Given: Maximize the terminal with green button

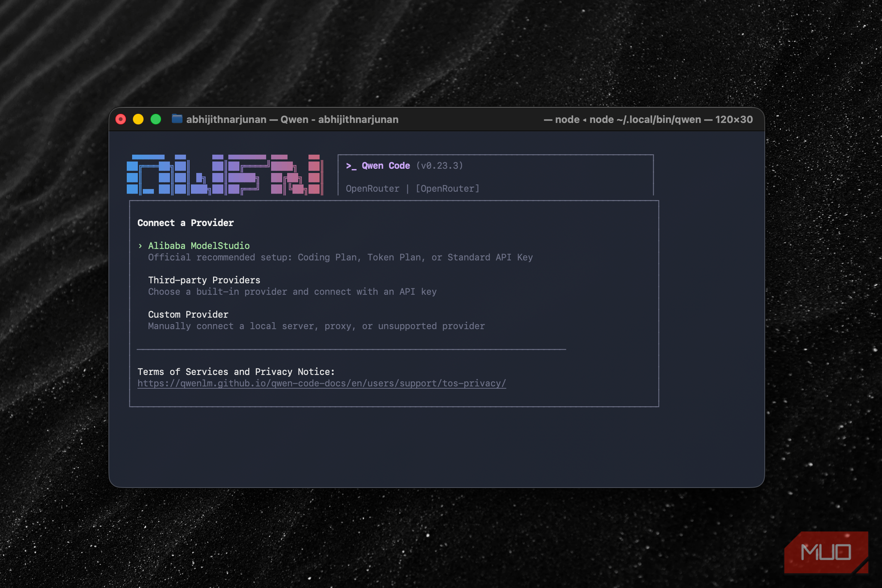Looking at the screenshot, I should 156,119.
